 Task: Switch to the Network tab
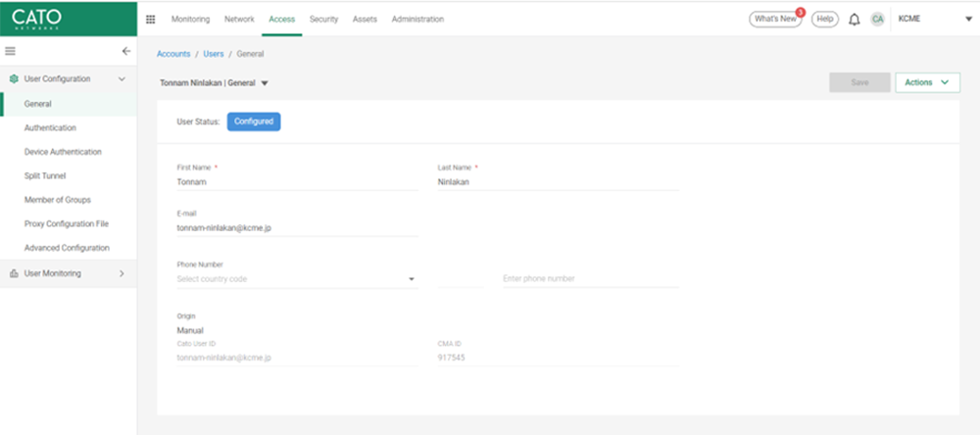[x=239, y=20]
